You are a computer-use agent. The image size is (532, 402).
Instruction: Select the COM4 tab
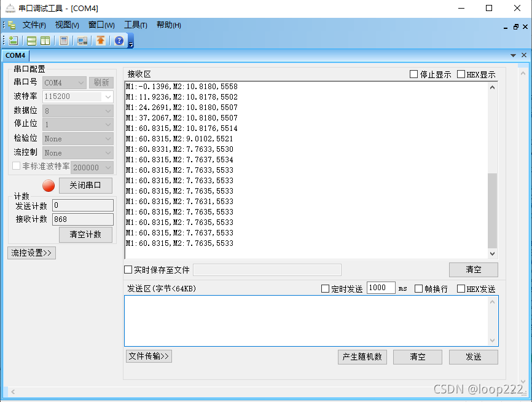15,55
